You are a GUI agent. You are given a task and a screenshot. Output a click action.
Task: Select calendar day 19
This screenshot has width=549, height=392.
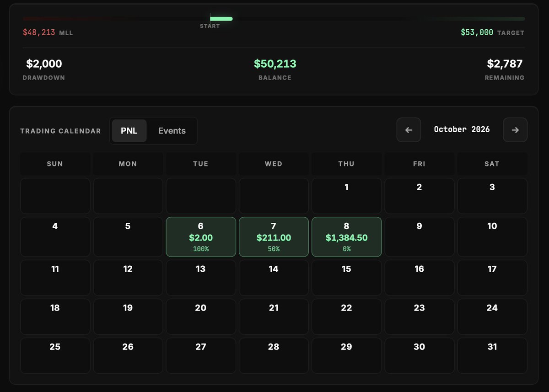coord(128,317)
